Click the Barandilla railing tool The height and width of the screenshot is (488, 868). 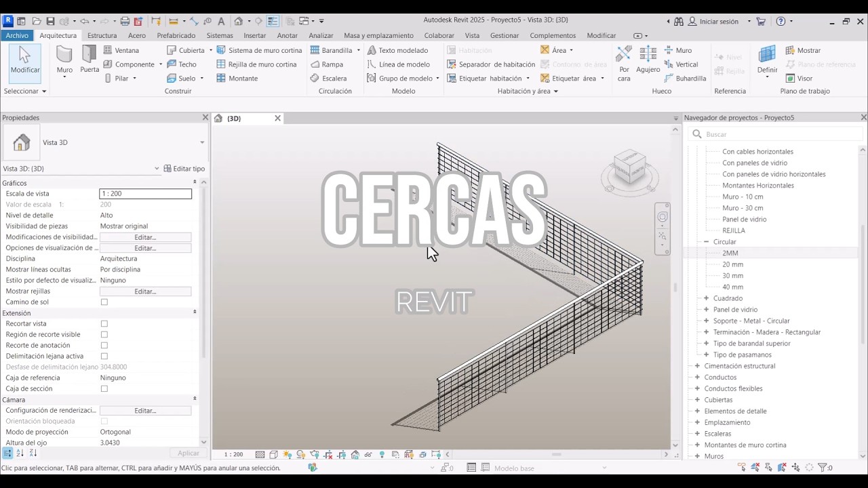click(x=332, y=50)
